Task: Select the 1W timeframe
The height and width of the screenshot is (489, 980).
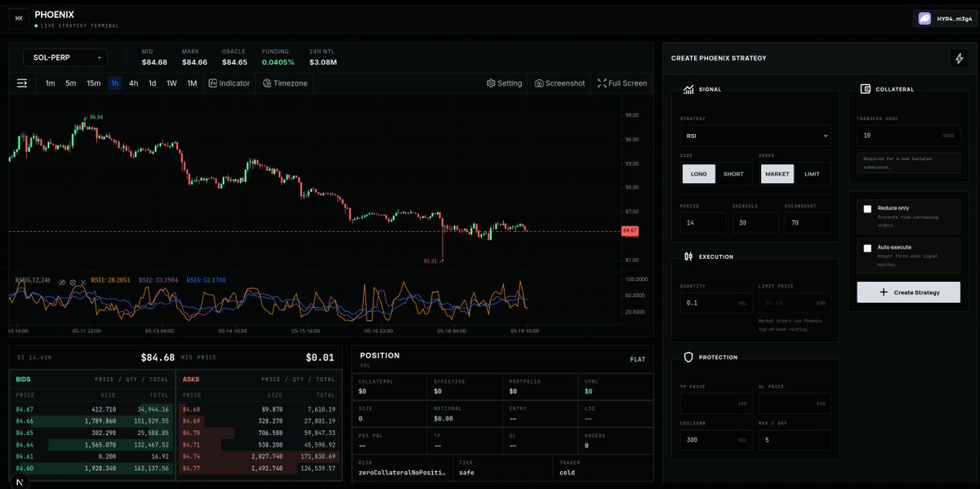Action: click(171, 83)
